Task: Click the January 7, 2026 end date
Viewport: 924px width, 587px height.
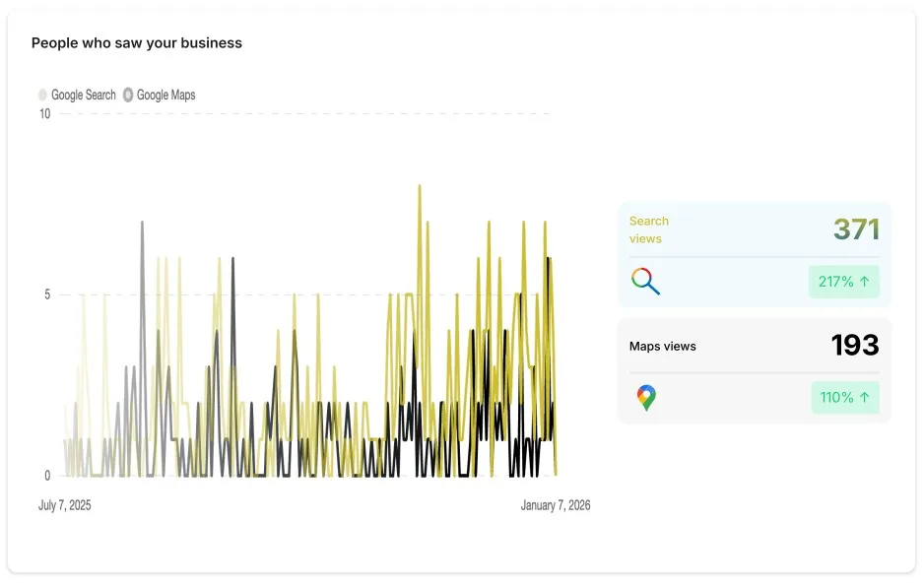Action: (x=555, y=505)
